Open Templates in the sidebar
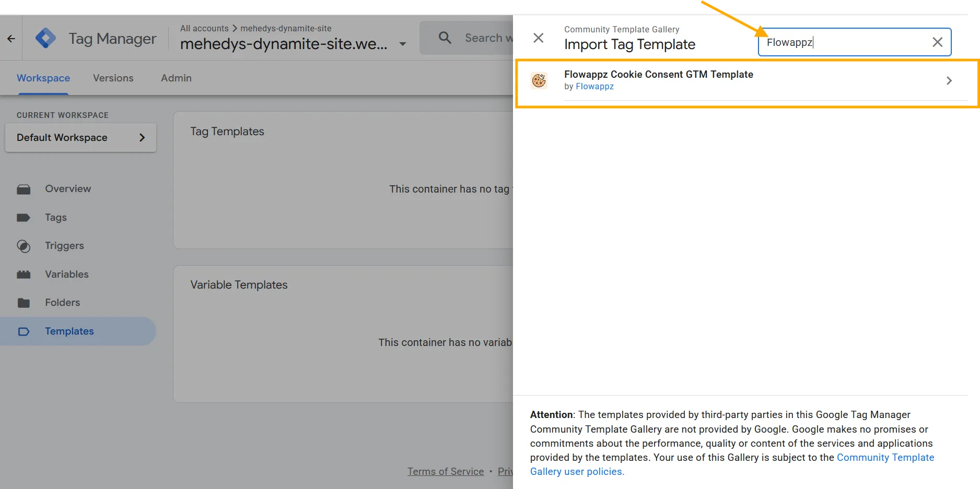 78,331
